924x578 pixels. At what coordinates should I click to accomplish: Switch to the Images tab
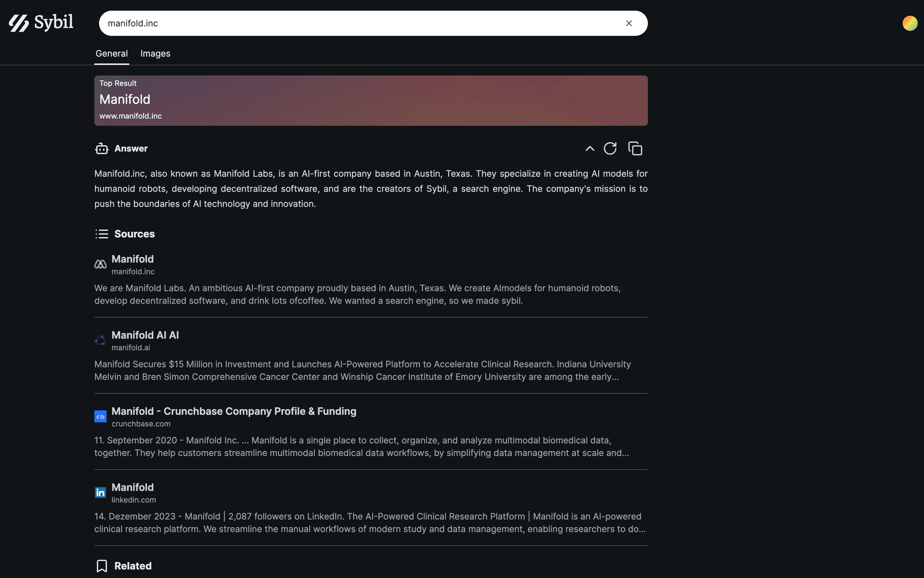(155, 53)
